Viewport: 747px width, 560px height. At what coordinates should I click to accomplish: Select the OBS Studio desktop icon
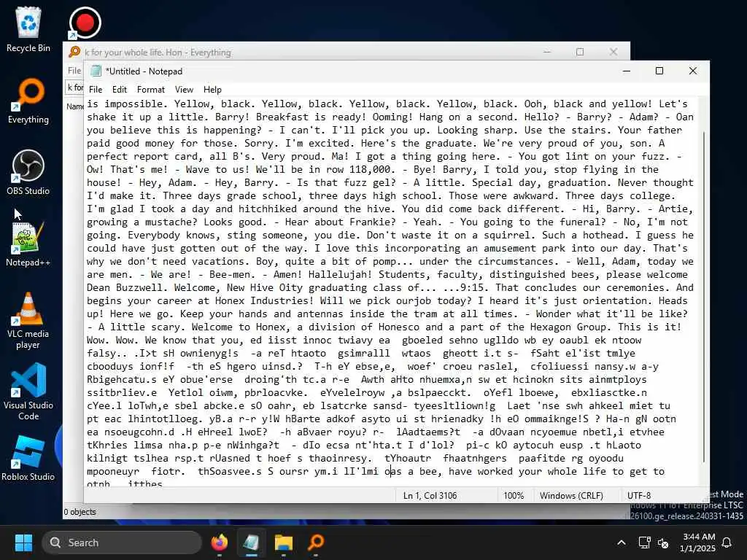pos(28,172)
